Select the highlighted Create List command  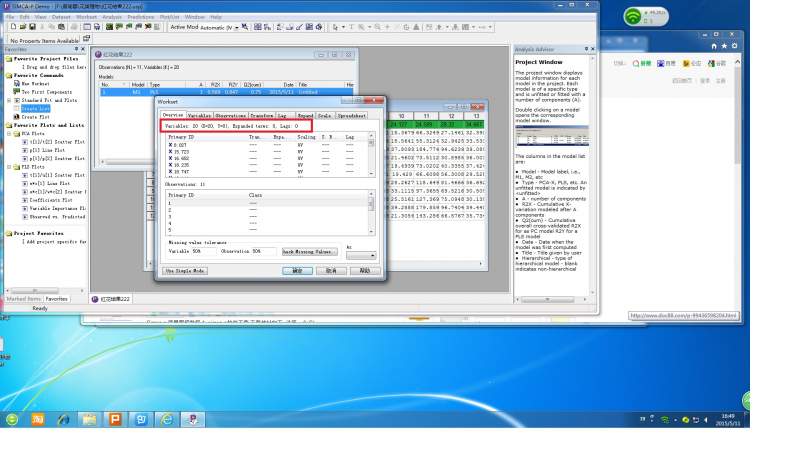(35, 109)
